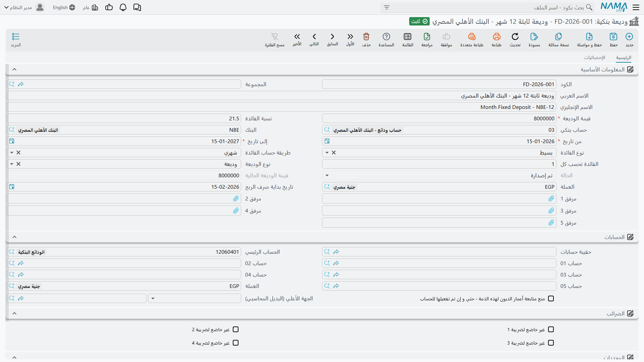This screenshot has width=644, height=362.
Task: Switch language to English
Action: tap(64, 7)
